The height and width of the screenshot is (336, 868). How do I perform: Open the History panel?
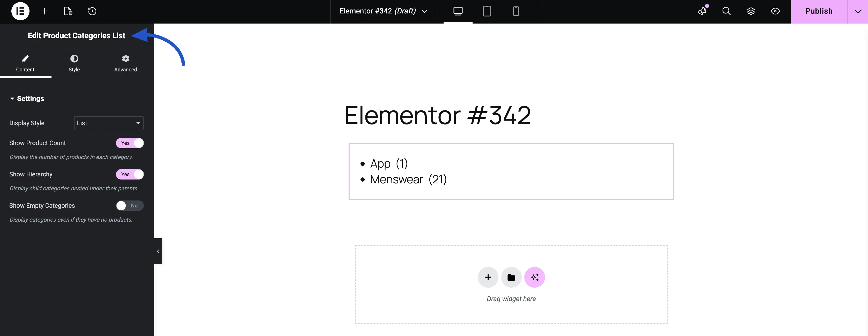pyautogui.click(x=92, y=11)
